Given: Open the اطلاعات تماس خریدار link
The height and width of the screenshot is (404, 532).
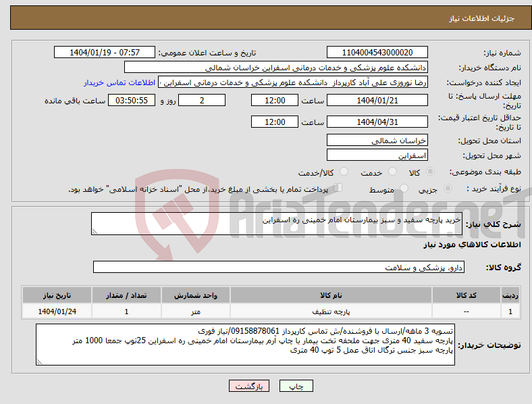Looking at the screenshot, I should 119,82.
